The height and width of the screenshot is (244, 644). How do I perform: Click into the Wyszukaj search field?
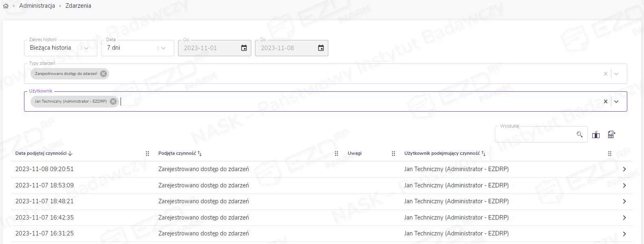[534, 135]
